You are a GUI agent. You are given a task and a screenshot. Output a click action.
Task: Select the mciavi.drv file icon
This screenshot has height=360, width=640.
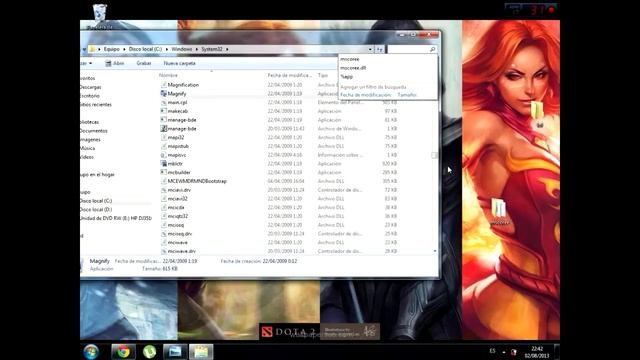pos(164,190)
